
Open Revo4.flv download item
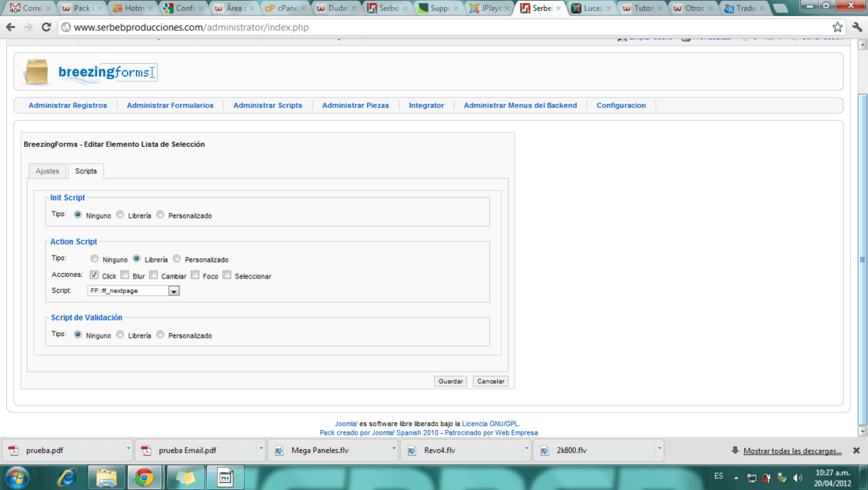tap(464, 451)
